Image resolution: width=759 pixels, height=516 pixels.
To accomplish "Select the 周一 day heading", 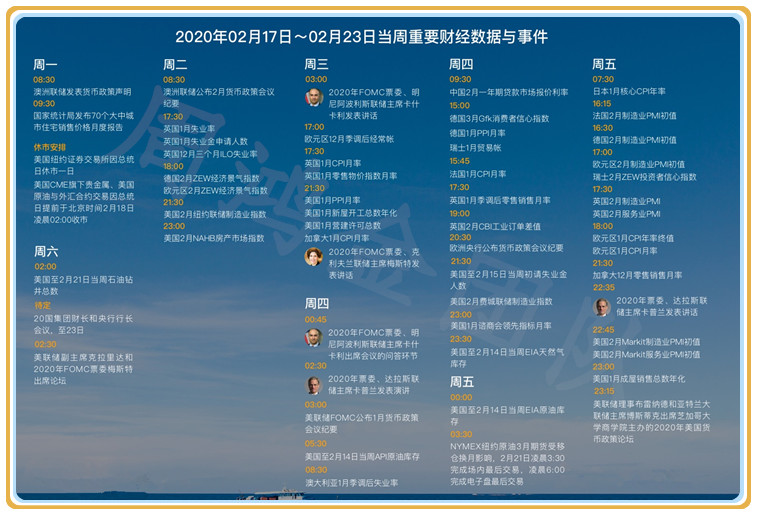I will pos(45,64).
